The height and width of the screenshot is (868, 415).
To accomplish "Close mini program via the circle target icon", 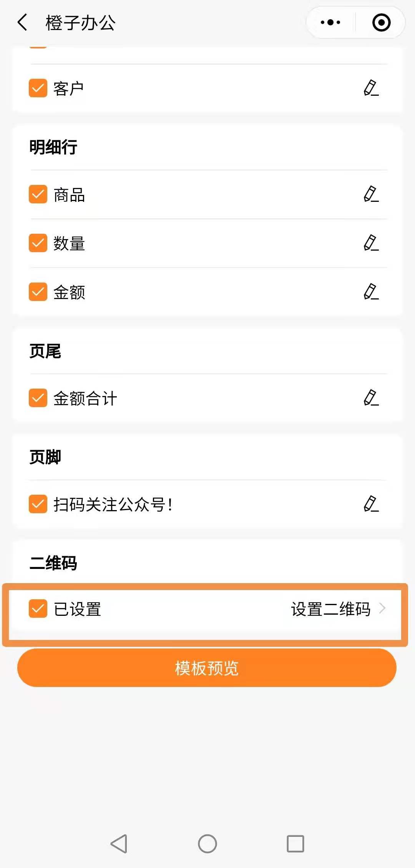I will [381, 22].
